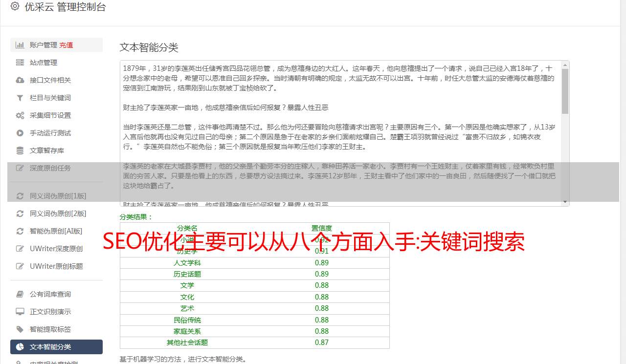Click the pie chart icon for 文本智能分类
The width and height of the screenshot is (626, 364).
click(x=20, y=347)
